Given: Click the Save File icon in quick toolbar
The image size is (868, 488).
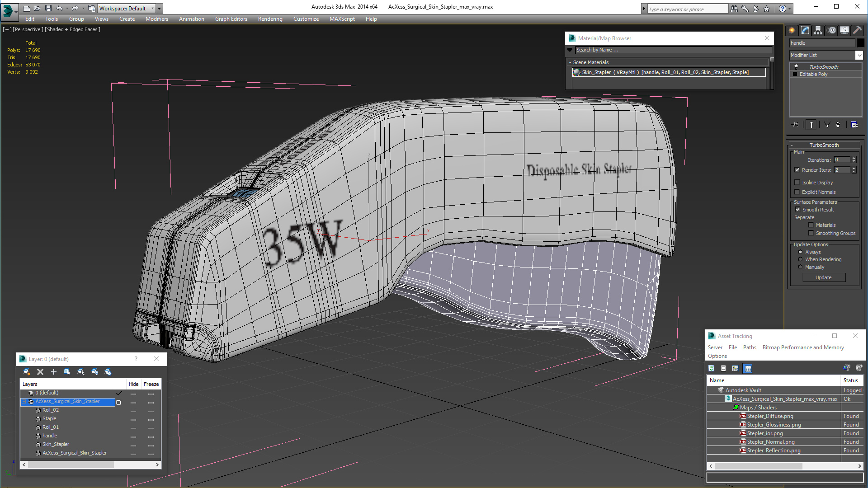Looking at the screenshot, I should tap(48, 8).
